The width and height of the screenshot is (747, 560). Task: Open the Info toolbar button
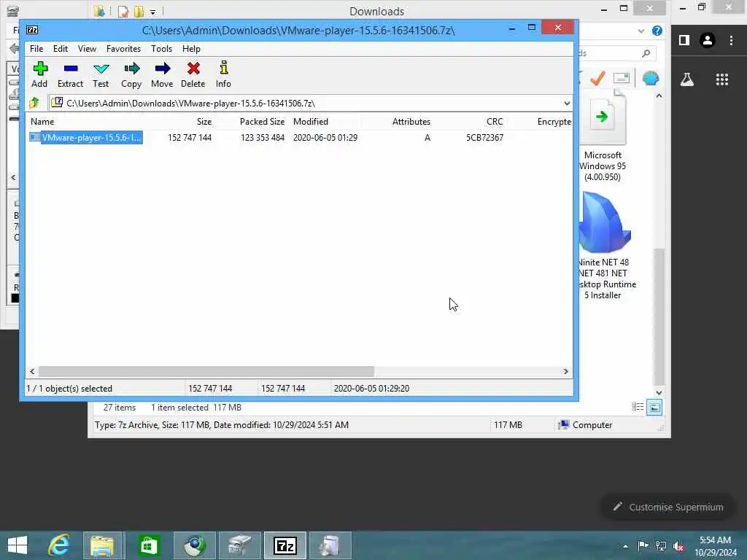(x=223, y=74)
